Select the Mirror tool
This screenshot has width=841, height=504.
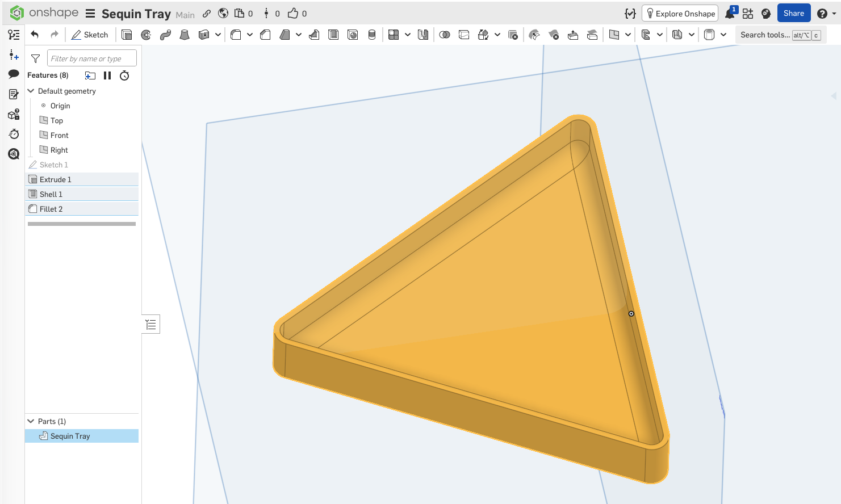[423, 35]
